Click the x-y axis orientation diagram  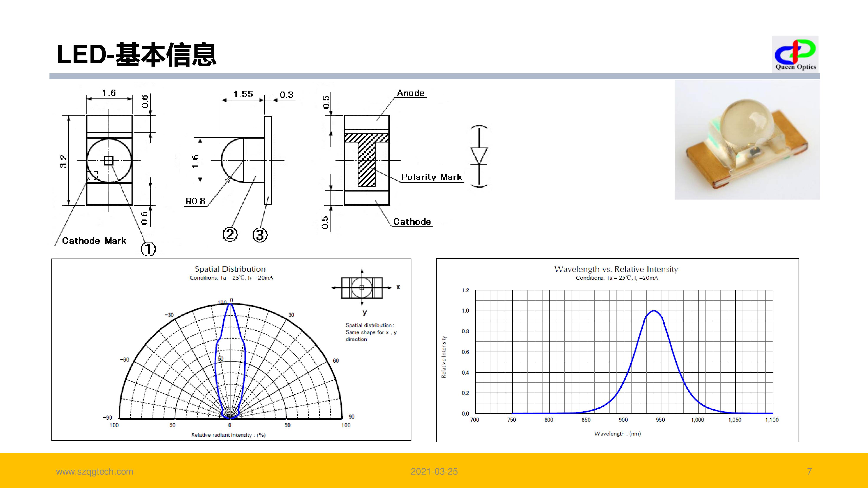pyautogui.click(x=362, y=288)
